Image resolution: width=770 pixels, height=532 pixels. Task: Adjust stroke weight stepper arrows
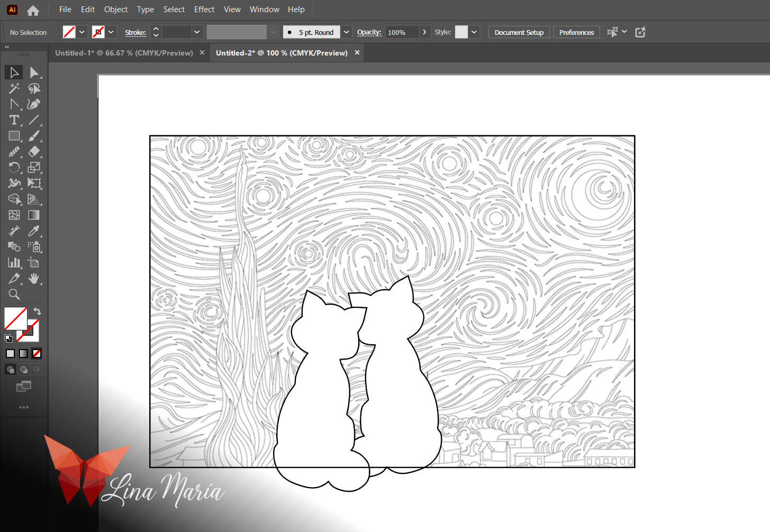[x=156, y=32]
